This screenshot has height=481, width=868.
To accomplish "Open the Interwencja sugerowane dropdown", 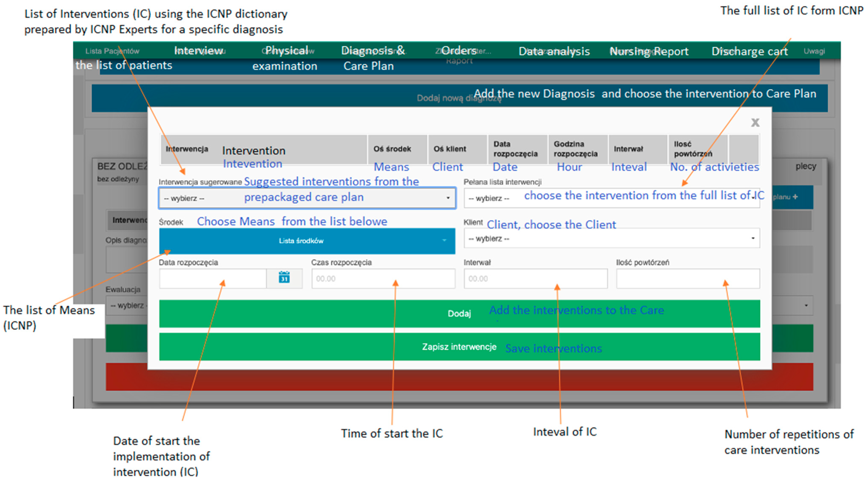I will tap(307, 198).
